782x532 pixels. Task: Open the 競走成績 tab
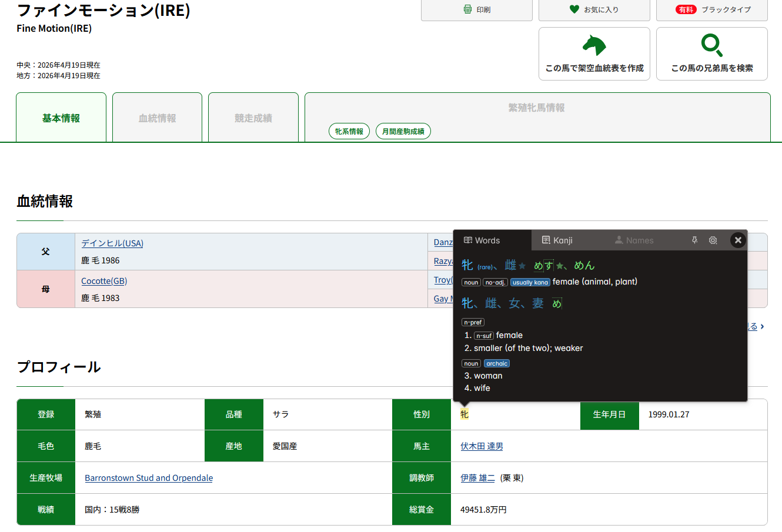[x=253, y=118]
